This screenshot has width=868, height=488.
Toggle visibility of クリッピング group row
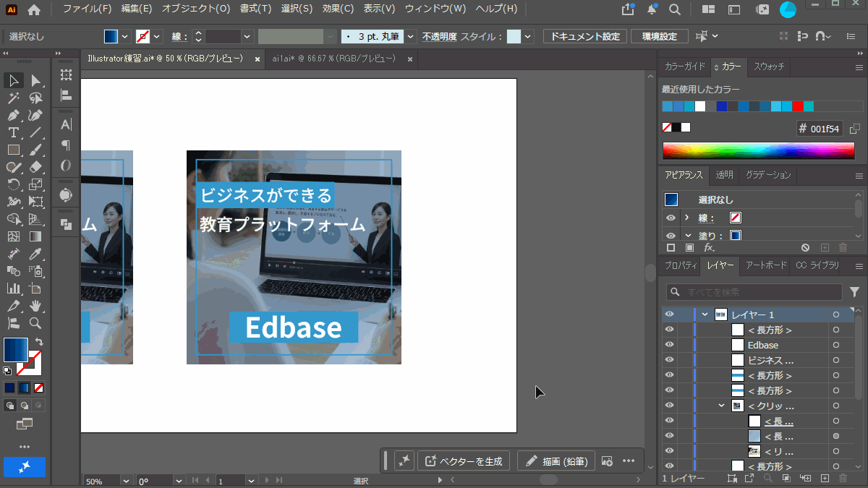pos(669,406)
